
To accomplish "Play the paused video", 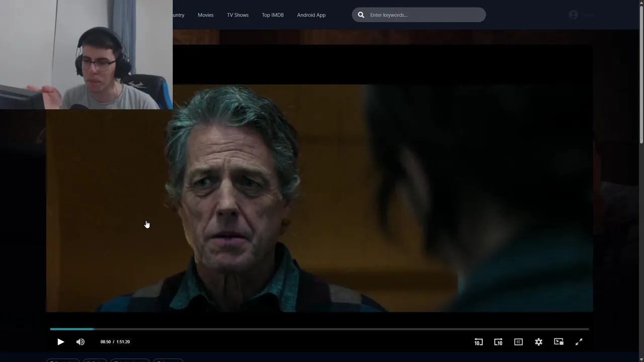I will 60,342.
